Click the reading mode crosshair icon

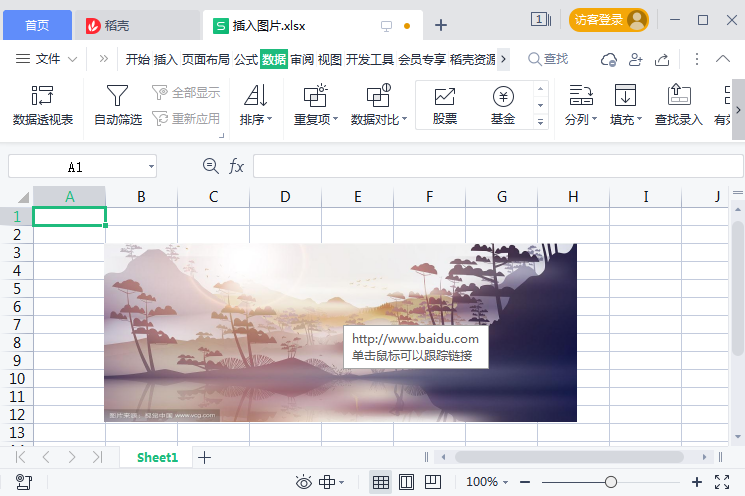click(327, 482)
